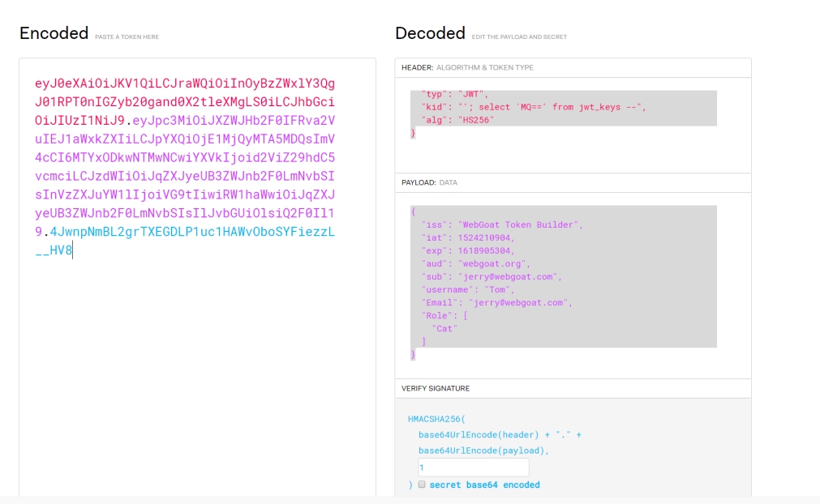Click the "exp": 1618905304 payload line
The width and height of the screenshot is (820, 504).
[468, 250]
